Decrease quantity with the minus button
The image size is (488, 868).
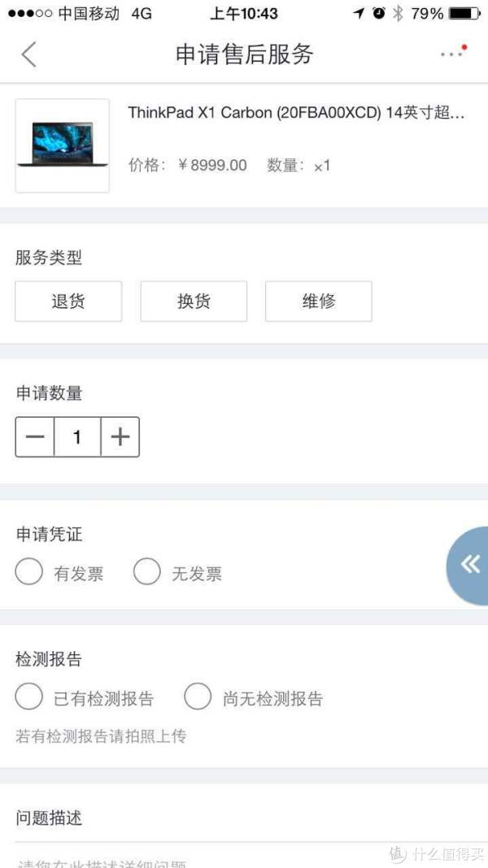point(35,436)
